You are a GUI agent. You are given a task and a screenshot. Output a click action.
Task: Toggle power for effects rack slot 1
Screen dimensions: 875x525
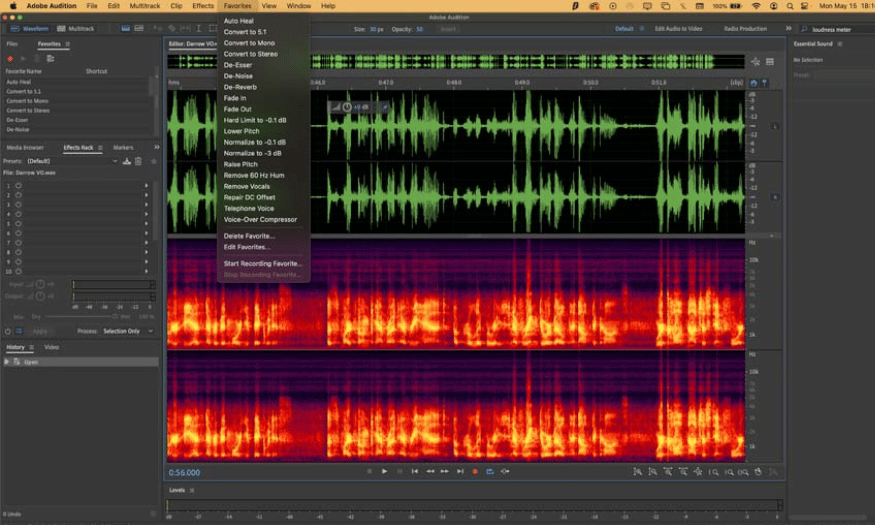(18, 186)
